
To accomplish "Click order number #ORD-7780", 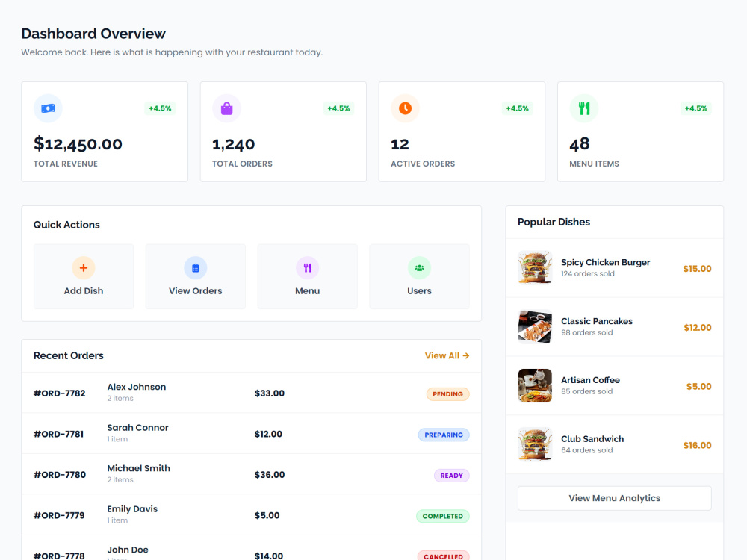I will (60, 475).
